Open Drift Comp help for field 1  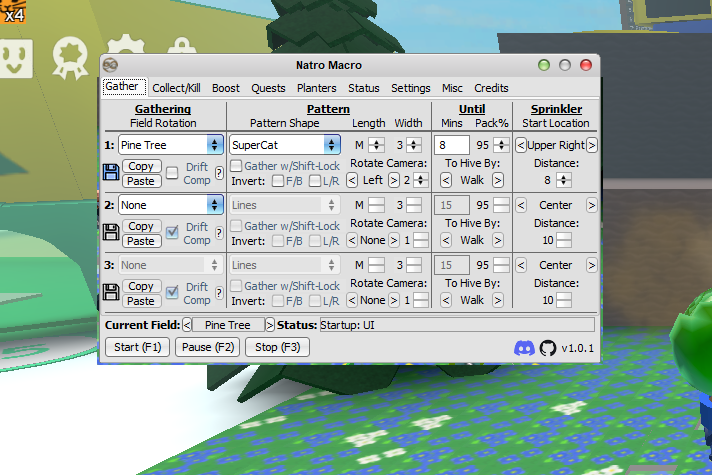pyautogui.click(x=219, y=173)
